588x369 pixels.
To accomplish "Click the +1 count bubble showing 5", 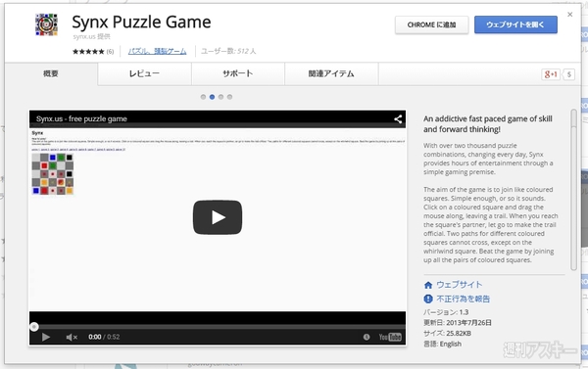I will [x=568, y=74].
